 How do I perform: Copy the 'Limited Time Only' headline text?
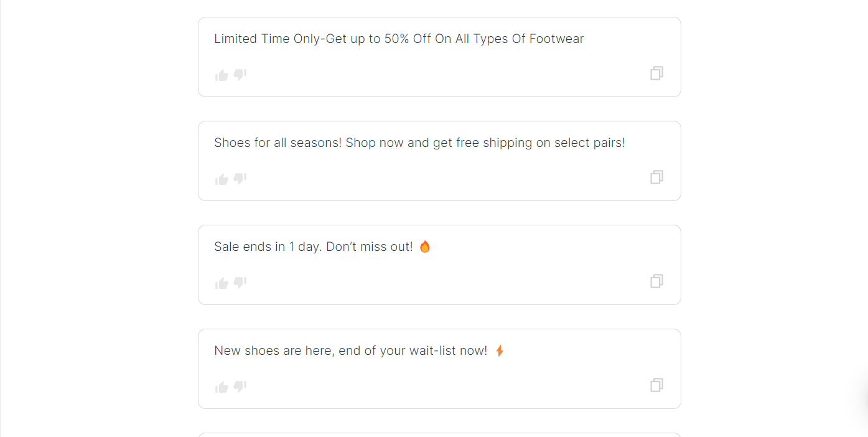[x=656, y=73]
